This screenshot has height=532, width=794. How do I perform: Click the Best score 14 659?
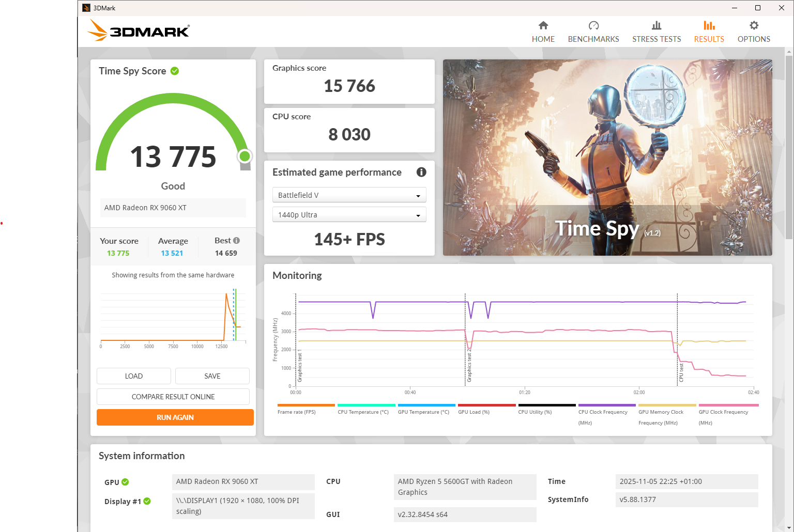pyautogui.click(x=226, y=253)
